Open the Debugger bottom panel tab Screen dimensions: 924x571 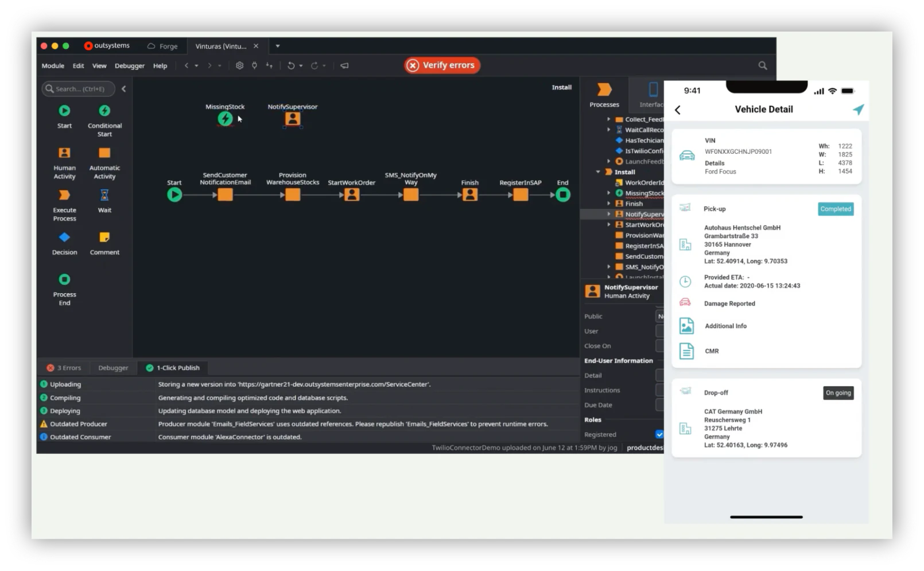point(113,368)
